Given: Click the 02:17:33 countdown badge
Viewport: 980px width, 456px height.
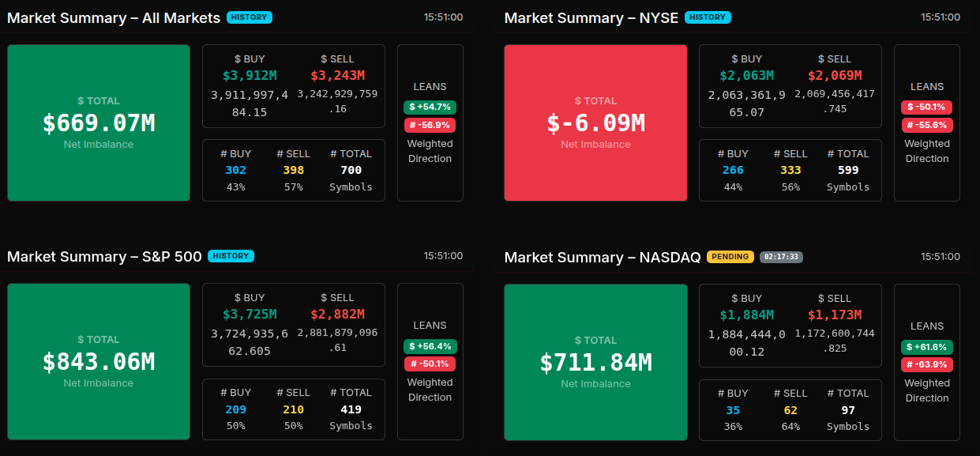Looking at the screenshot, I should (x=781, y=257).
